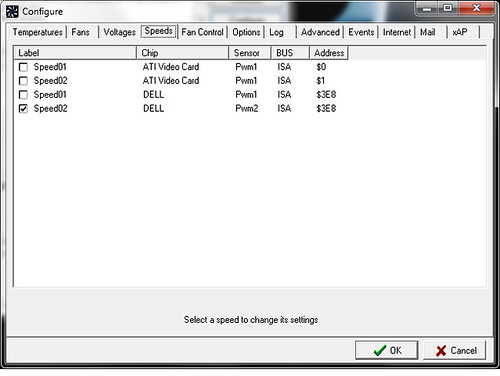Open the Fans tab
This screenshot has width=500, height=376.
80,32
